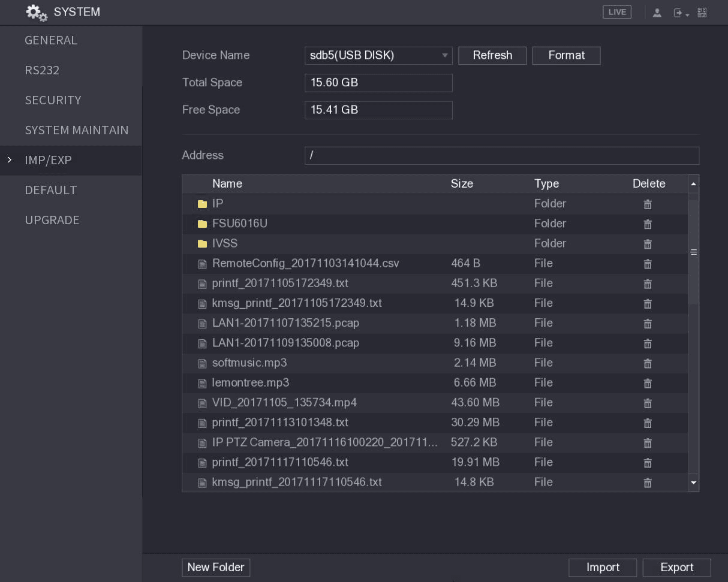Delete the IP folder via trash icon
728x582 pixels.
pyautogui.click(x=648, y=204)
